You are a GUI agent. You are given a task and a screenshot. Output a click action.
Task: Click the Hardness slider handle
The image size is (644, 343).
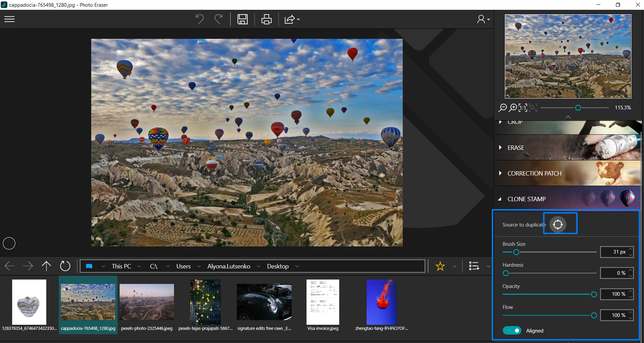tap(506, 273)
